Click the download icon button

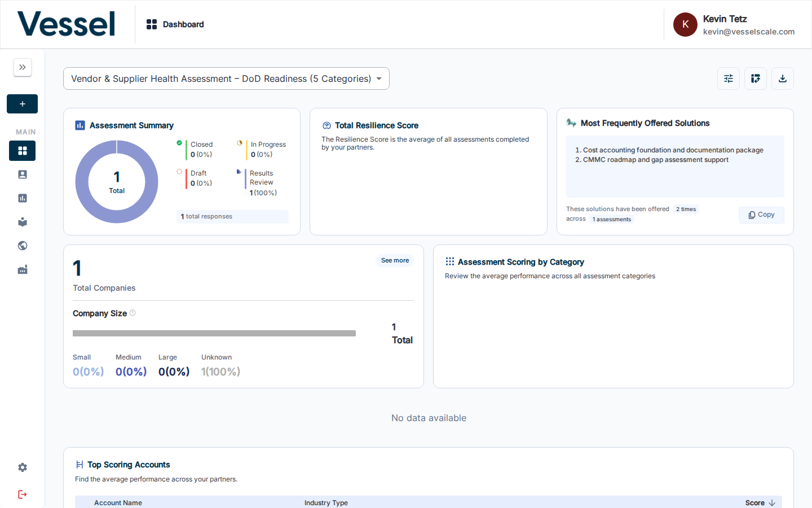tap(783, 78)
